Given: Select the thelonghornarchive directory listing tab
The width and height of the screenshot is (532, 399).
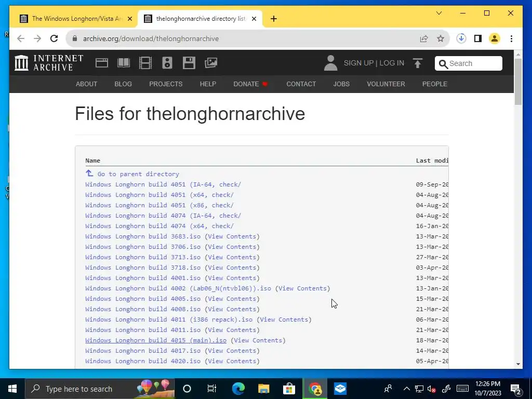Looking at the screenshot, I should click(x=200, y=19).
